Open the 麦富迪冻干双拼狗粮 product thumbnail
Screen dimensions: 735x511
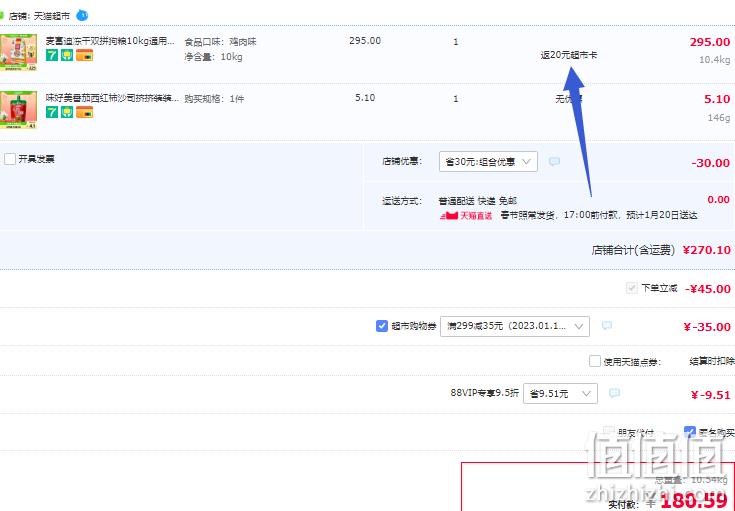click(18, 52)
